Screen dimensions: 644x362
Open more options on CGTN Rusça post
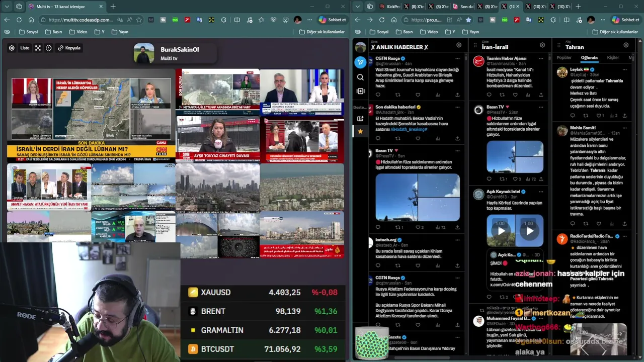click(x=457, y=58)
